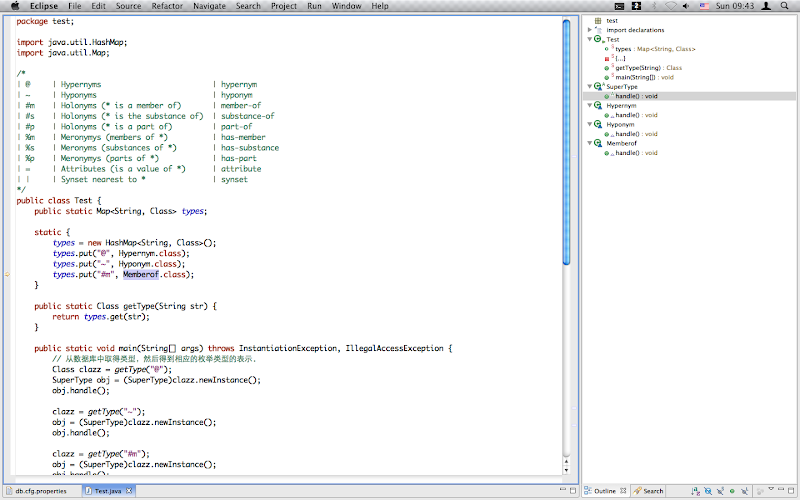
Task: Maximize the Outline panel
Action: (x=791, y=490)
